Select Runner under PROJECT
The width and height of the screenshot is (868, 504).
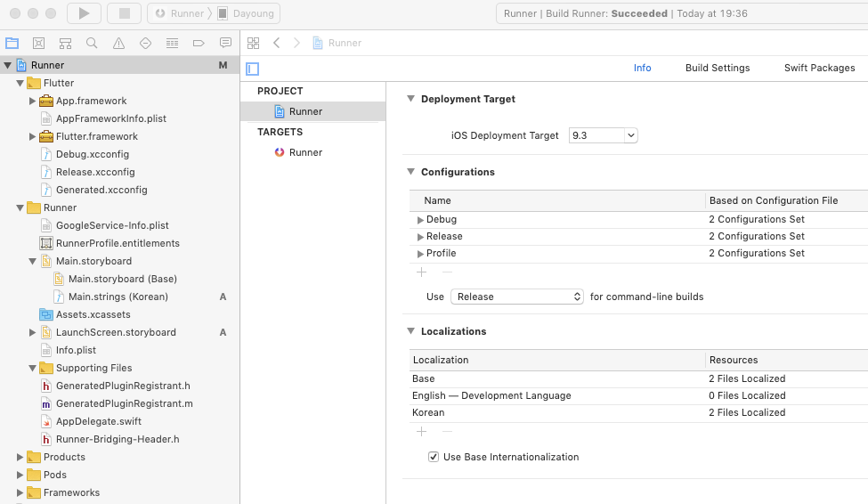pos(312,111)
